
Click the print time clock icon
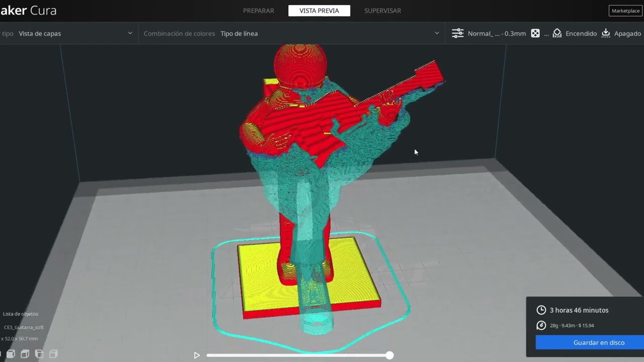(541, 310)
